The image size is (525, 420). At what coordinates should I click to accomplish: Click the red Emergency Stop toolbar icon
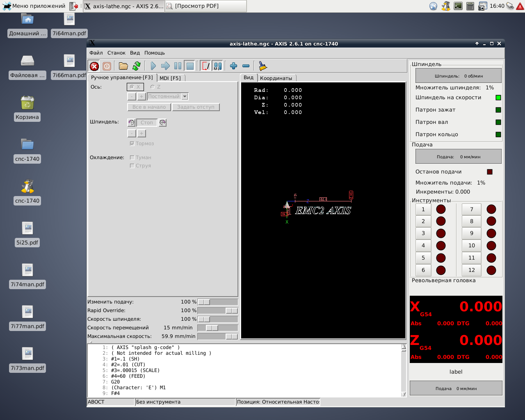(94, 66)
